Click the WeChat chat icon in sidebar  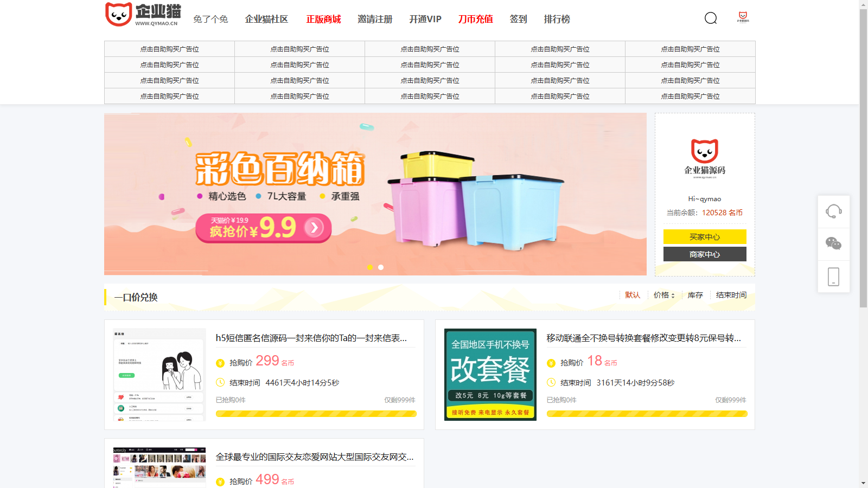tap(833, 244)
